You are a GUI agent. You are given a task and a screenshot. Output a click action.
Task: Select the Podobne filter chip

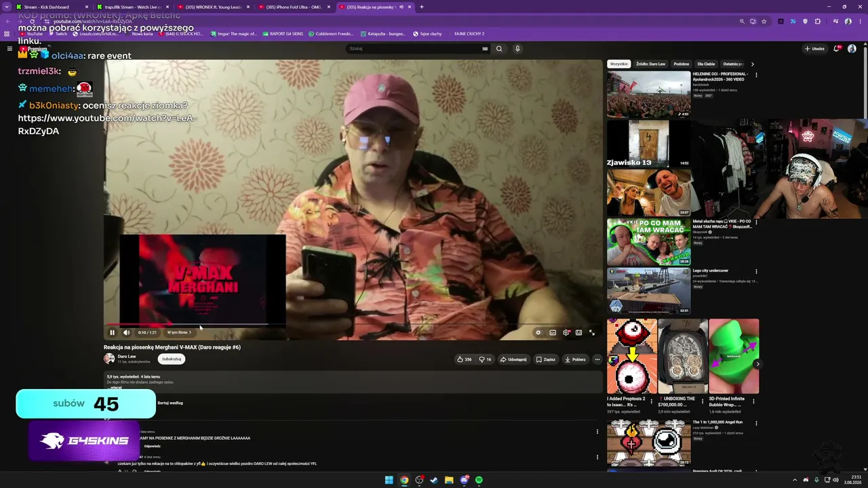(x=682, y=64)
